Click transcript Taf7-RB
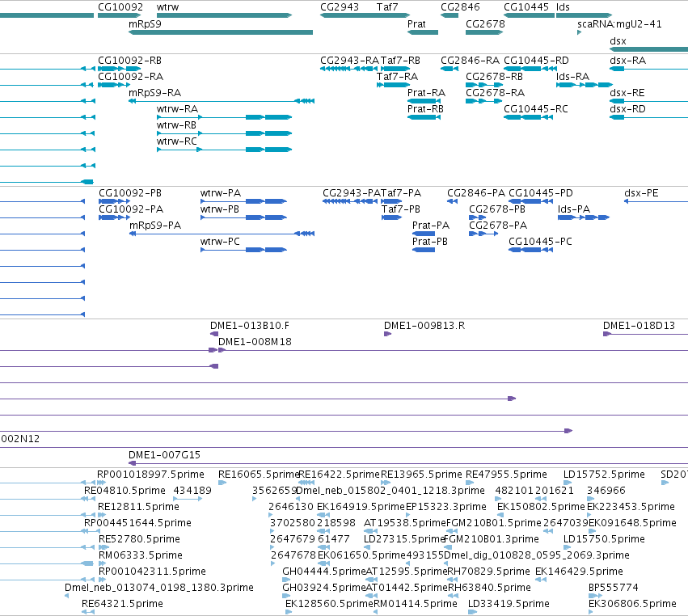This screenshot has width=688, height=616. tap(395, 69)
